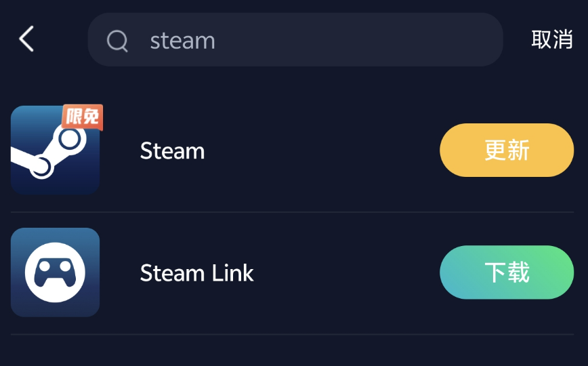Select the Steam title text
Viewport: 588px width, 366px height.
coord(172,151)
